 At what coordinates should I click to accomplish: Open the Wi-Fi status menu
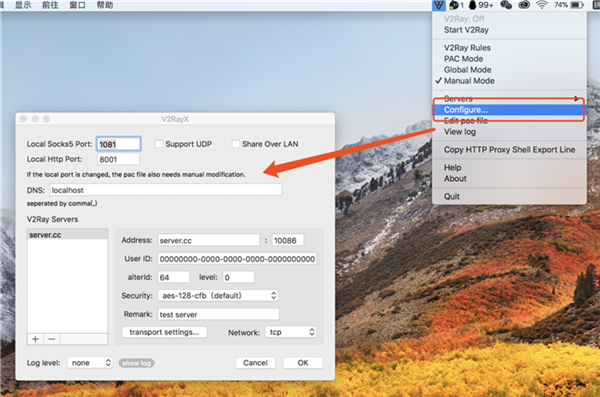(x=541, y=5)
